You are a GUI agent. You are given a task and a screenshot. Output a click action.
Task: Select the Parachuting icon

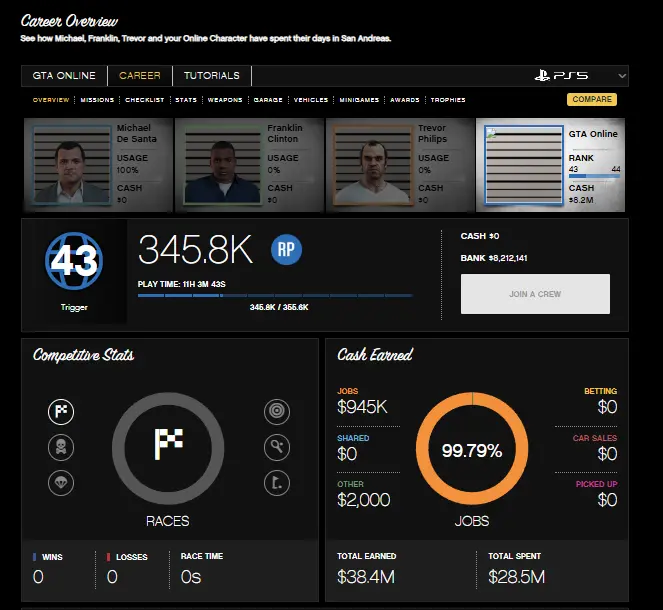pos(61,483)
